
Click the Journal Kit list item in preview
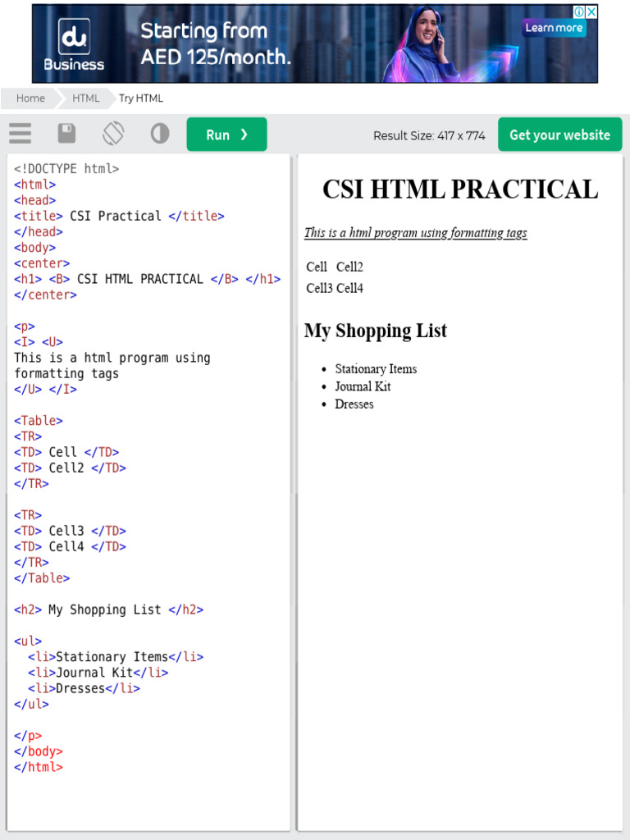click(x=363, y=386)
